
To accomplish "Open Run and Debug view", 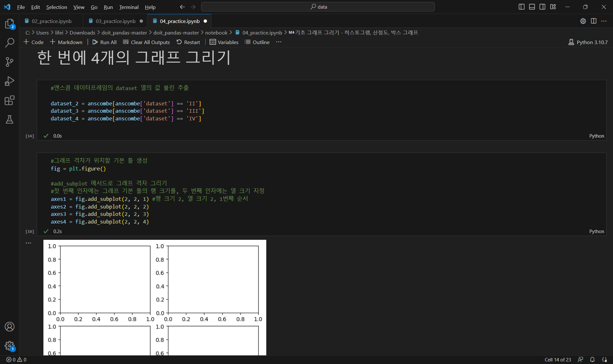I will 10,81.
